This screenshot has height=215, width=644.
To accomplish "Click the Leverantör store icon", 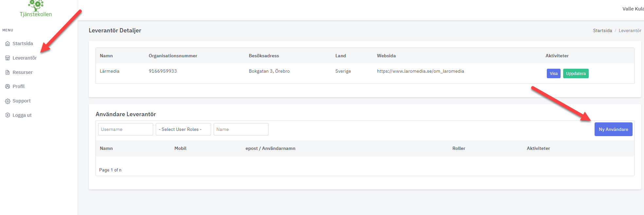I will click(8, 58).
